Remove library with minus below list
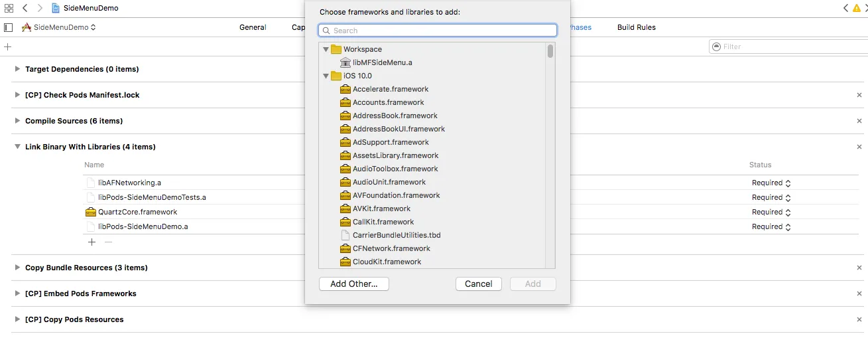 109,242
